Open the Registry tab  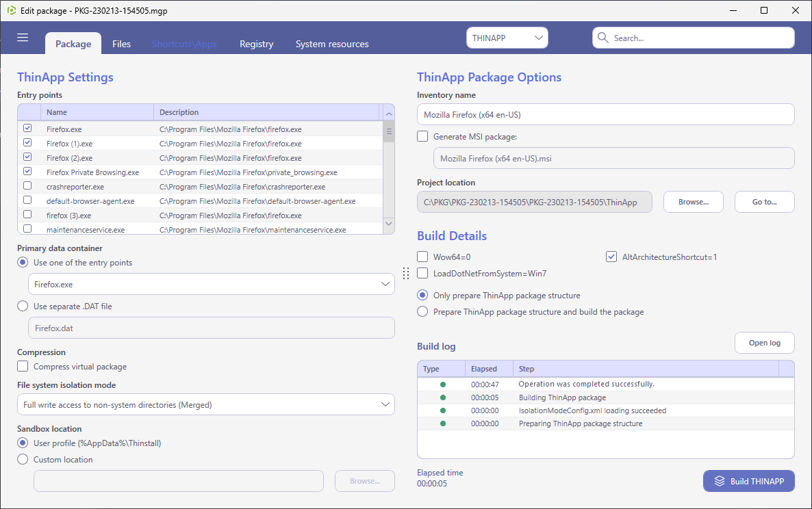[256, 44]
